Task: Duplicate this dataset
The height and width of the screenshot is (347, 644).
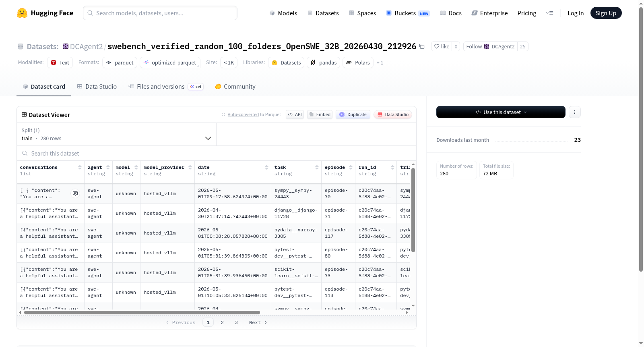Action: [353, 114]
